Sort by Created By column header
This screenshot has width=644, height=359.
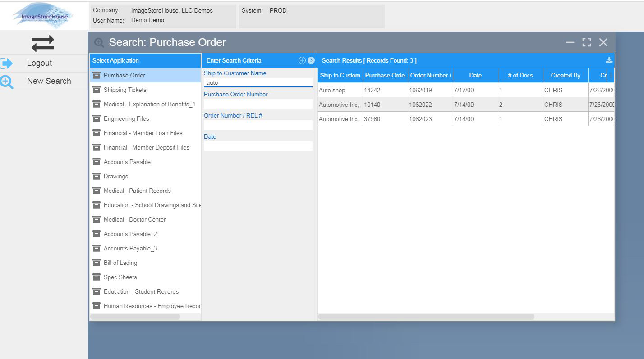point(566,75)
